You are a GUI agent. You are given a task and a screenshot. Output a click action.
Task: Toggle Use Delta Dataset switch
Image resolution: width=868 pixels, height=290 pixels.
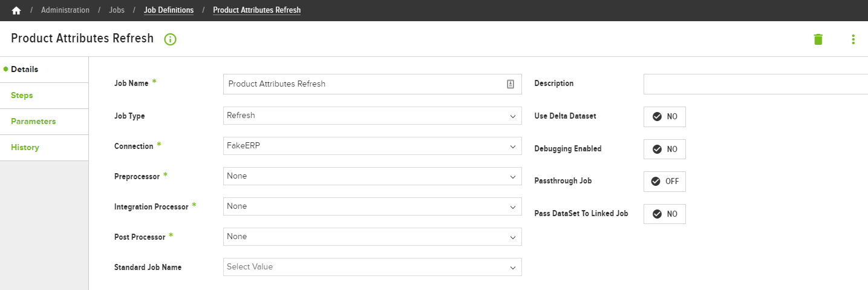[665, 116]
